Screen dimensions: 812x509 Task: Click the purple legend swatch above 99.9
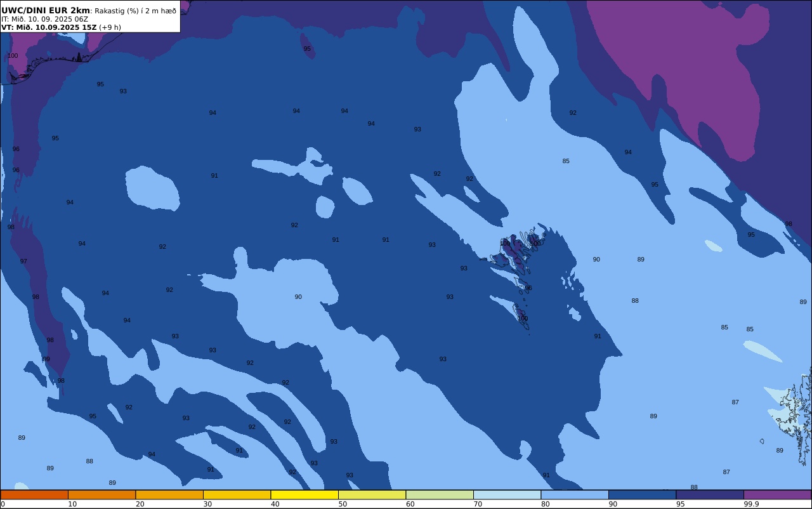coord(777,494)
